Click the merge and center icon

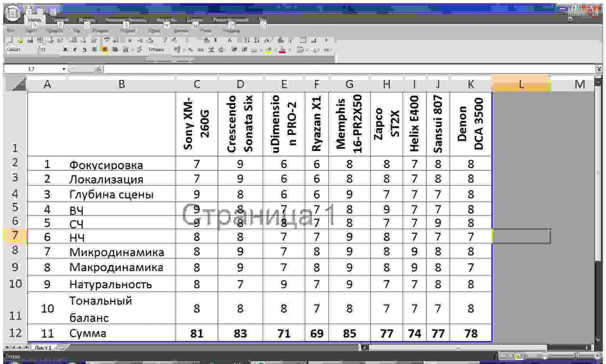click(125, 50)
